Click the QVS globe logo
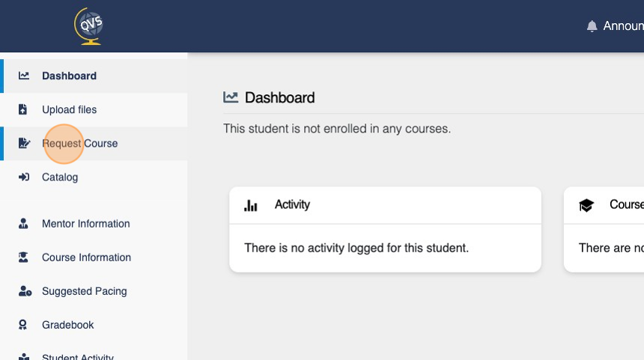This screenshot has height=360, width=644. click(89, 26)
